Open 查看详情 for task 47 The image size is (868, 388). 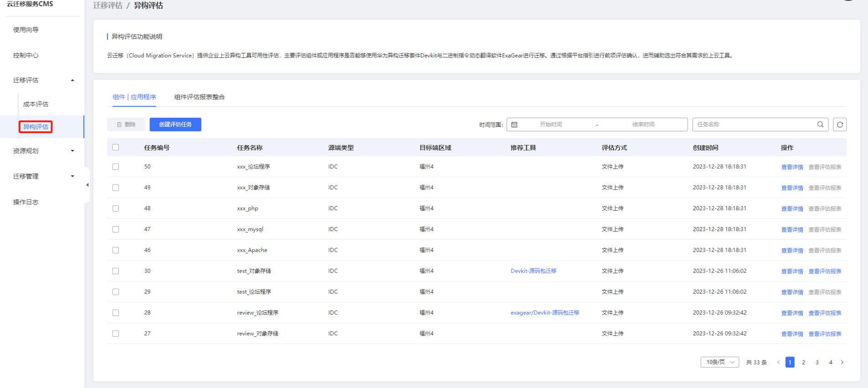792,230
